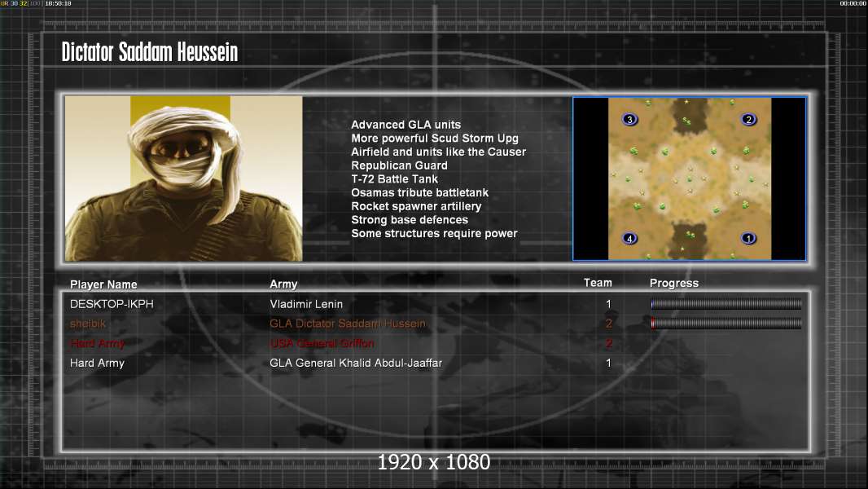Click "GLA Dictator Saddam Hussein" army entry

(x=348, y=324)
